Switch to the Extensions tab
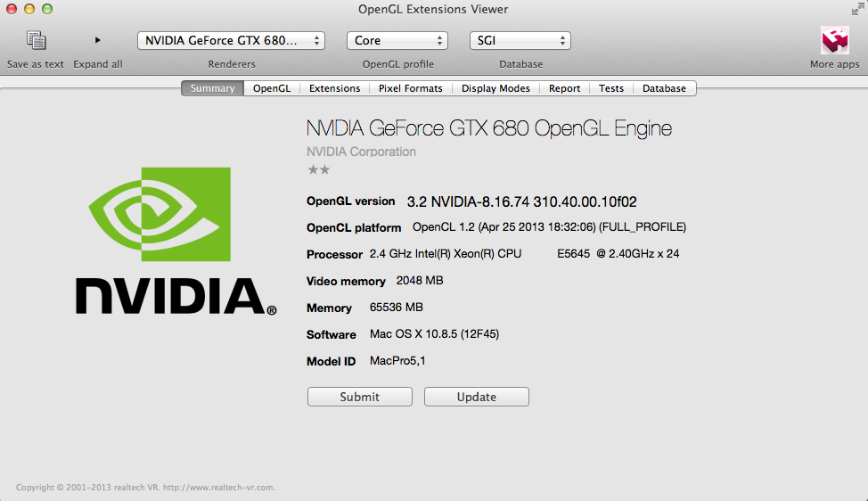868x501 pixels. (x=334, y=88)
